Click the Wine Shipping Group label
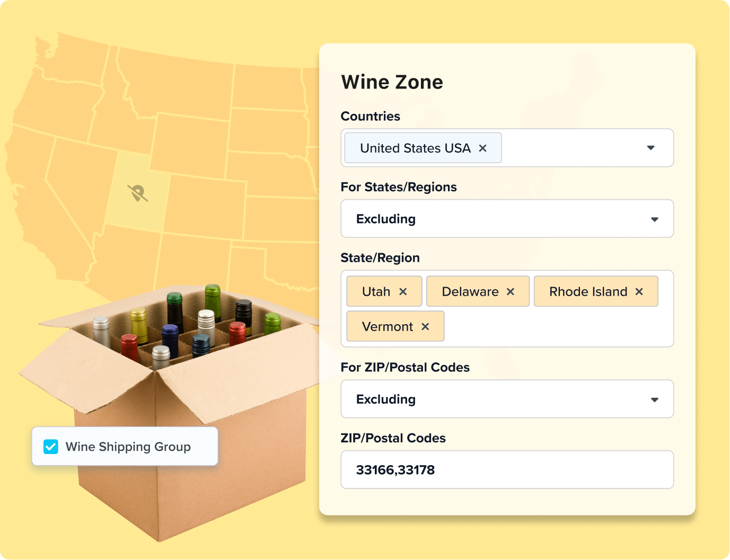The width and height of the screenshot is (730, 560). point(128,447)
